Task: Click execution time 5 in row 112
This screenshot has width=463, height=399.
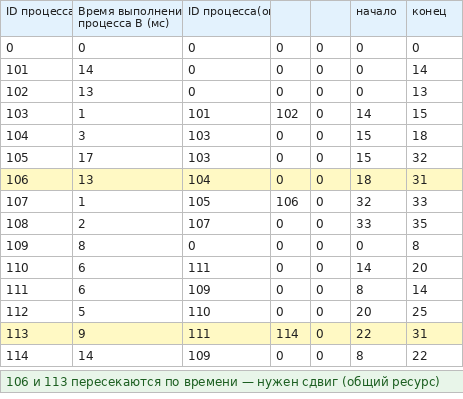Action: [x=127, y=312]
